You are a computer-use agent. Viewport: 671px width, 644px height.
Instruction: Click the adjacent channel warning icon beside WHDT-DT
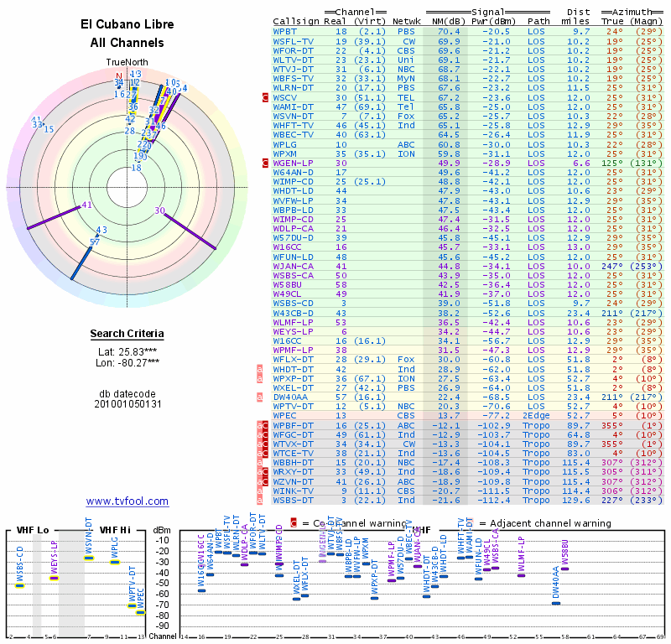point(260,369)
